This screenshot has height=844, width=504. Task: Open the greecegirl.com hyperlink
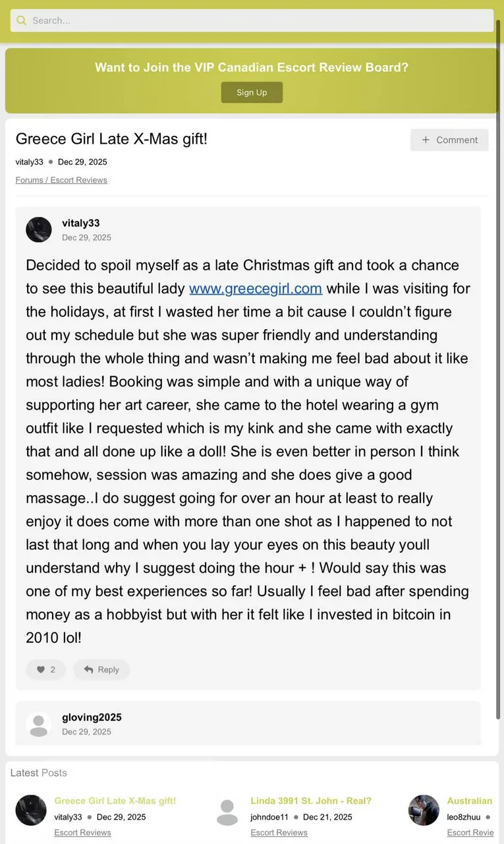tap(256, 288)
